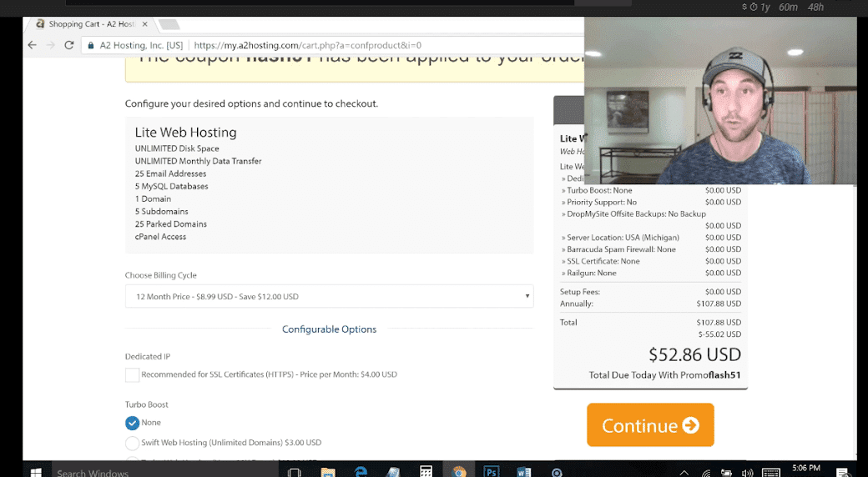This screenshot has height=477, width=868.
Task: Show hidden system tray icons
Action: pyautogui.click(x=684, y=472)
